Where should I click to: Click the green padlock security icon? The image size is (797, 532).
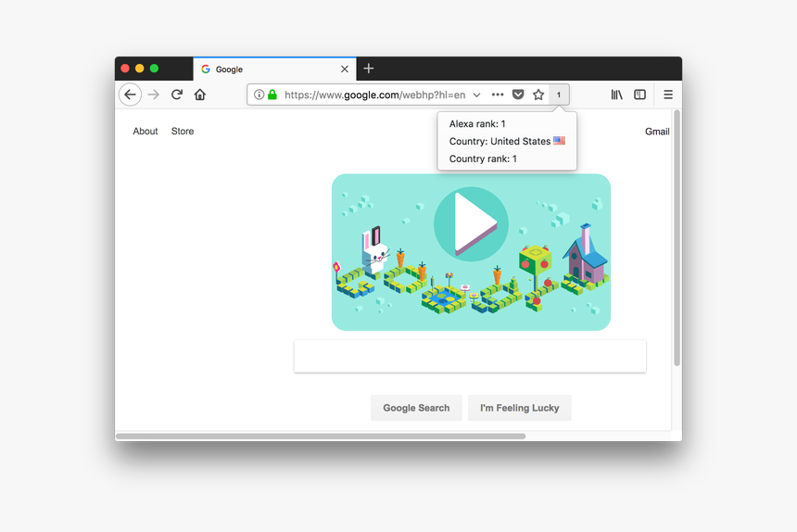[x=272, y=95]
